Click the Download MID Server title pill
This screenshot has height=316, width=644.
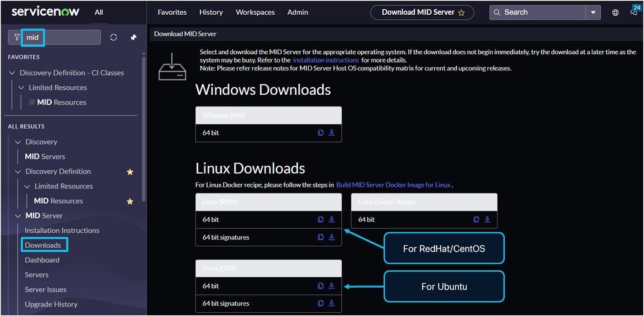(x=422, y=12)
